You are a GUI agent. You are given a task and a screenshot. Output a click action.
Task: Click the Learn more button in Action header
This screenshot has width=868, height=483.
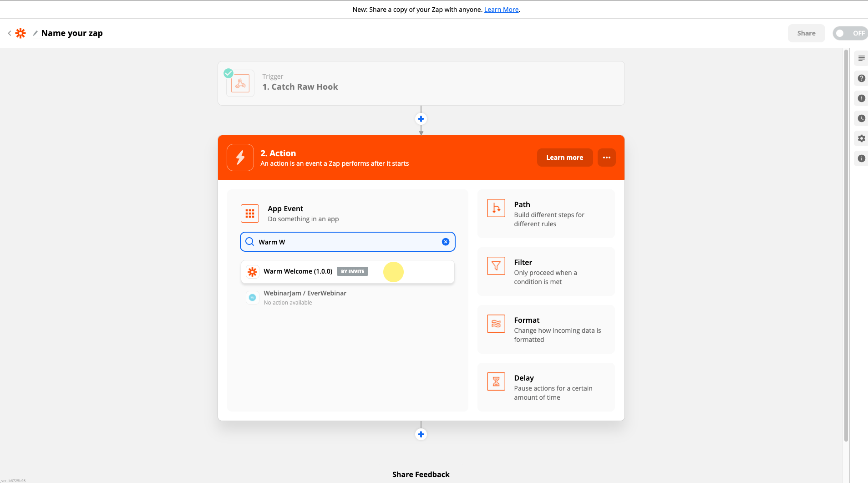tap(564, 158)
